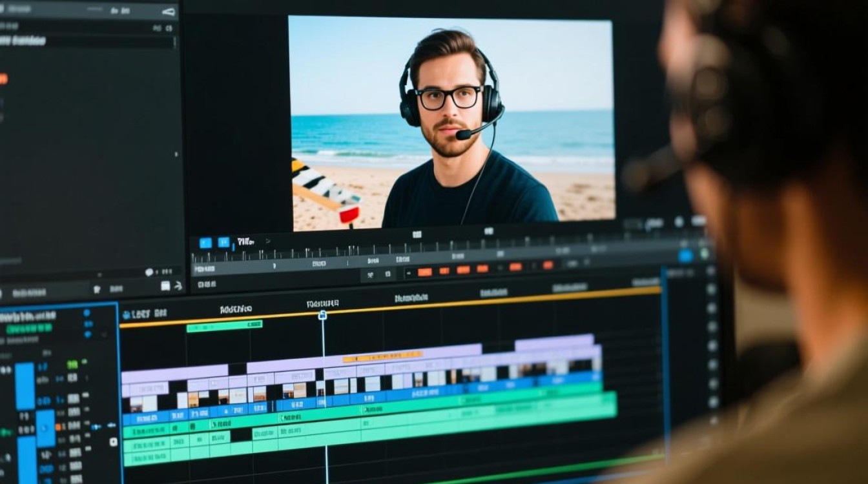
Task: Select the highlighted tab label above the playhead
Action: [322, 303]
